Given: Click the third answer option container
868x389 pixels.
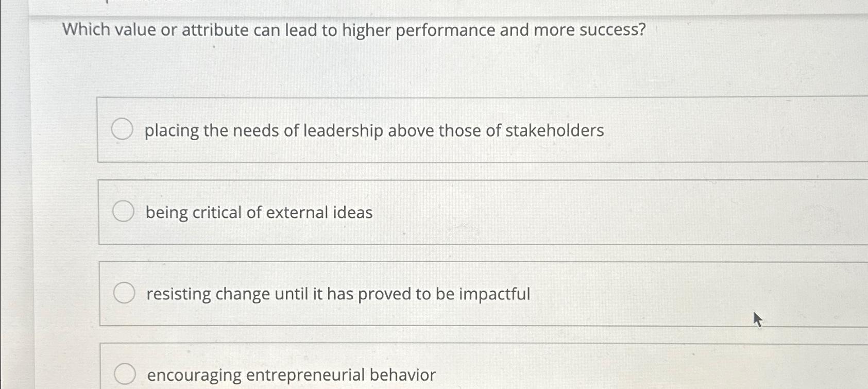Looking at the screenshot, I should (412, 293).
